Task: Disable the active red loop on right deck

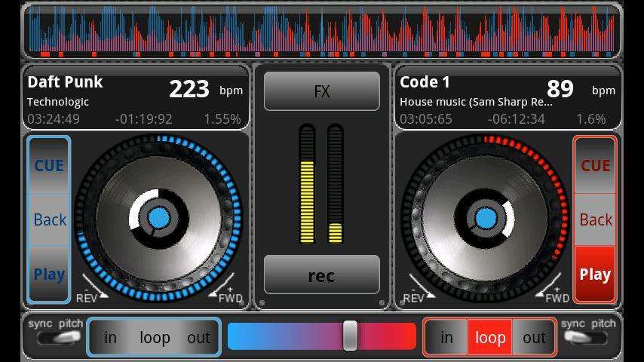Action: point(490,337)
